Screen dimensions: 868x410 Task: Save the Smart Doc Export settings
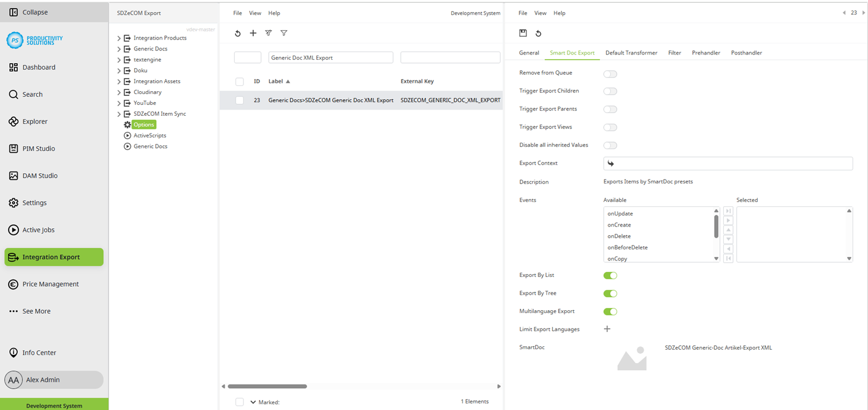[523, 33]
